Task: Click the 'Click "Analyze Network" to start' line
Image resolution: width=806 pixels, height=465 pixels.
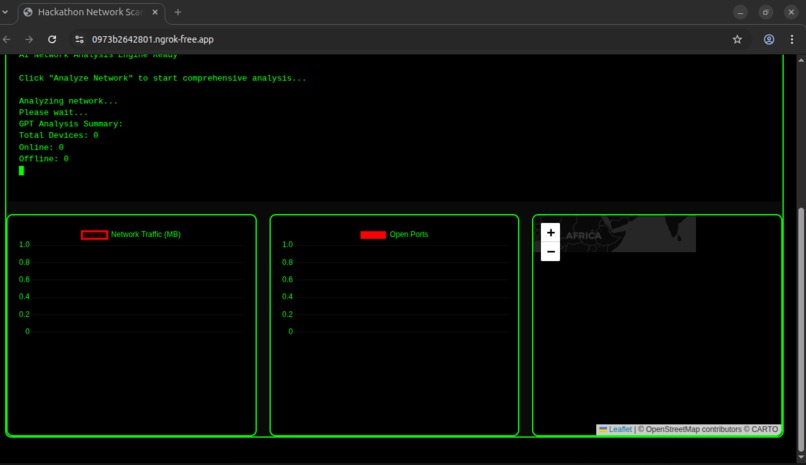Action: click(x=162, y=78)
